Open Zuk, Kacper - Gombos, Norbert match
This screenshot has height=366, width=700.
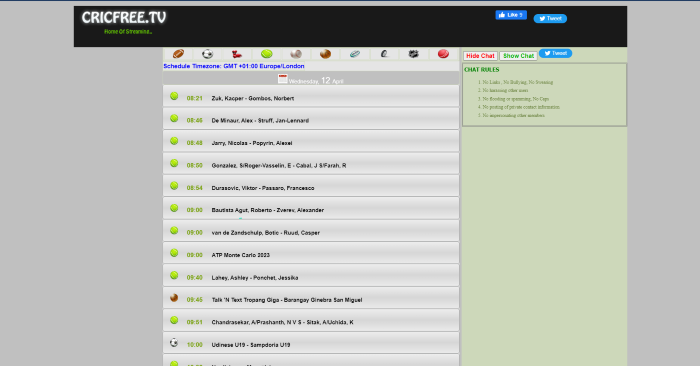tap(253, 98)
